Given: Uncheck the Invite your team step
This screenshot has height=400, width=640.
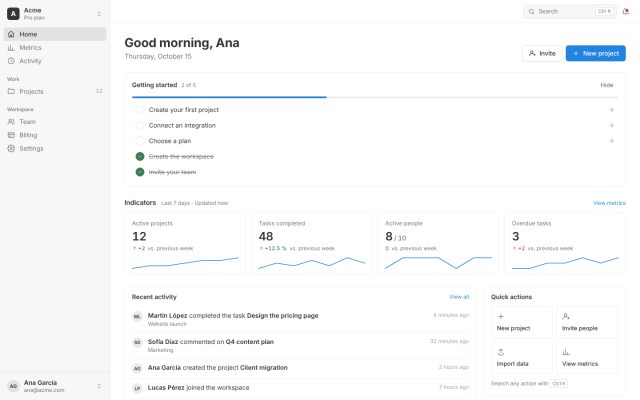Looking at the screenshot, I should click(x=140, y=172).
